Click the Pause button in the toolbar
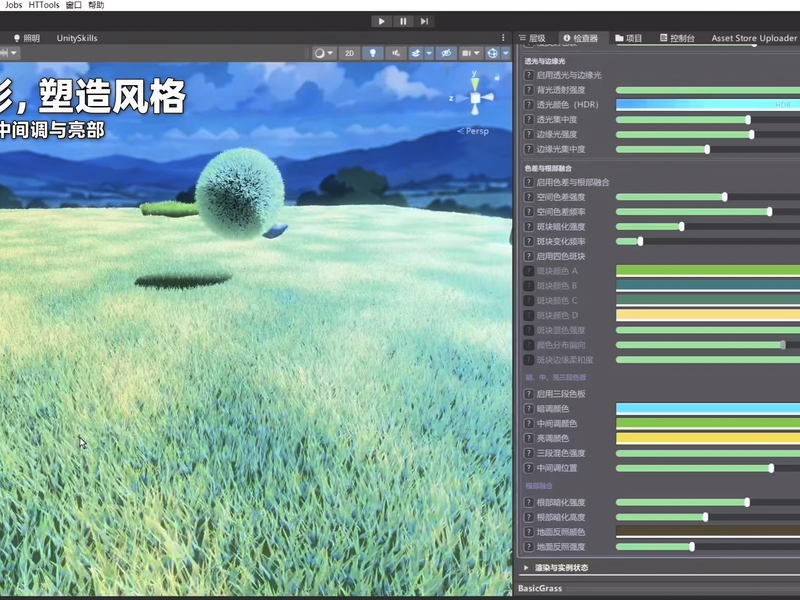This screenshot has width=800, height=600. click(x=403, y=21)
